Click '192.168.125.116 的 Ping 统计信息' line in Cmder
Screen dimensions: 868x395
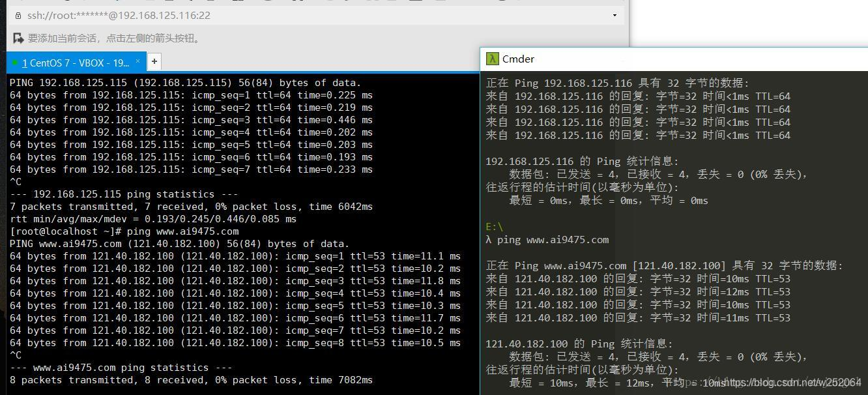[x=582, y=162]
